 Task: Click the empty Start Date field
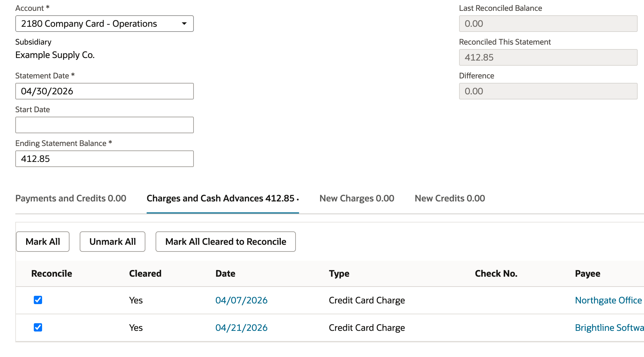(104, 125)
